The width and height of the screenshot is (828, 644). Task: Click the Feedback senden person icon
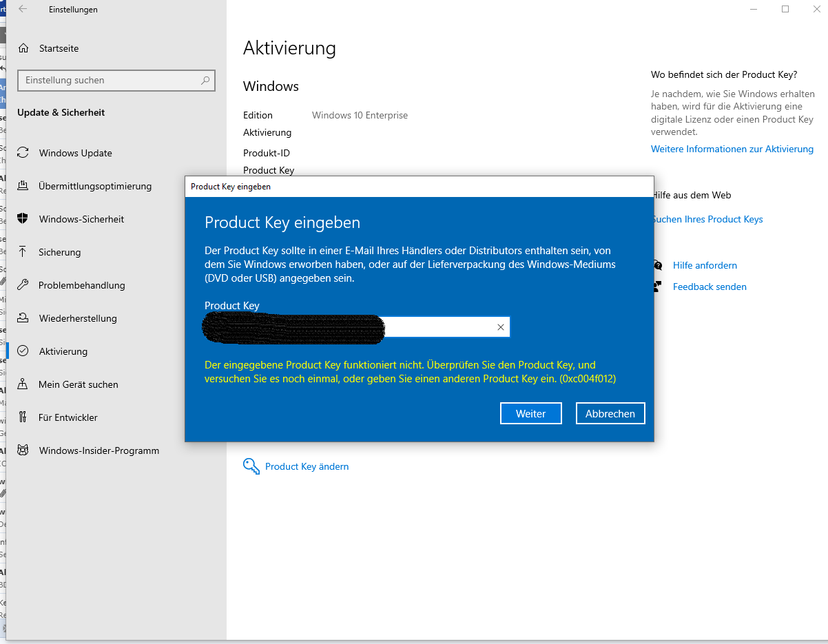pyautogui.click(x=659, y=287)
